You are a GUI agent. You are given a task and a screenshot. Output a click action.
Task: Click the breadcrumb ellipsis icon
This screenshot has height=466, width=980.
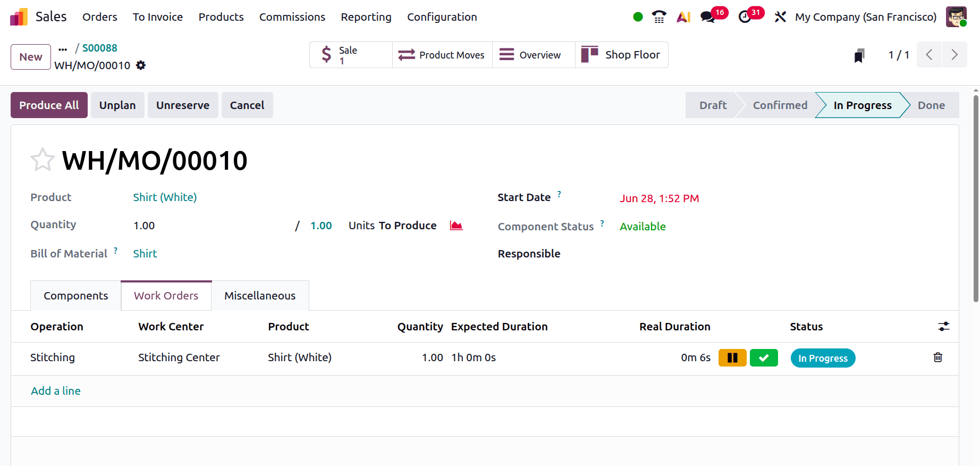[63, 49]
